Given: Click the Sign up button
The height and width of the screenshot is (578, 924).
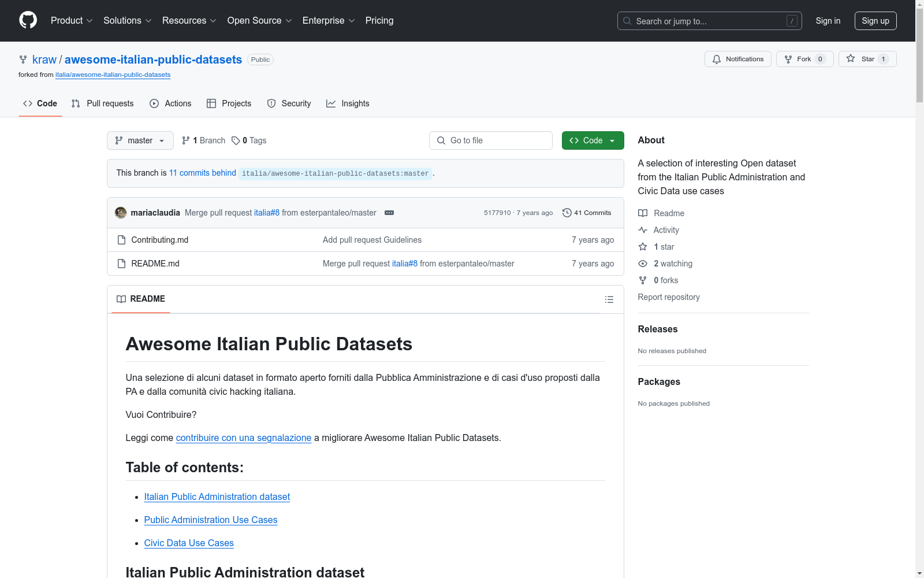Looking at the screenshot, I should click(x=875, y=21).
